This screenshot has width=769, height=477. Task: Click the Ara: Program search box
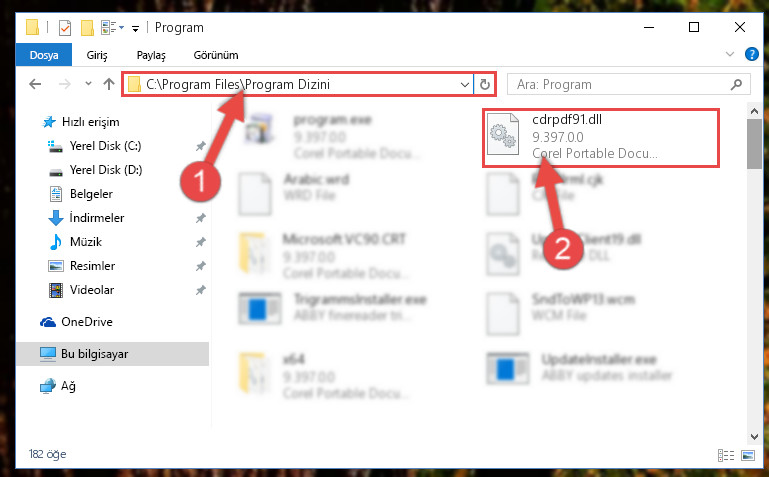[622, 84]
